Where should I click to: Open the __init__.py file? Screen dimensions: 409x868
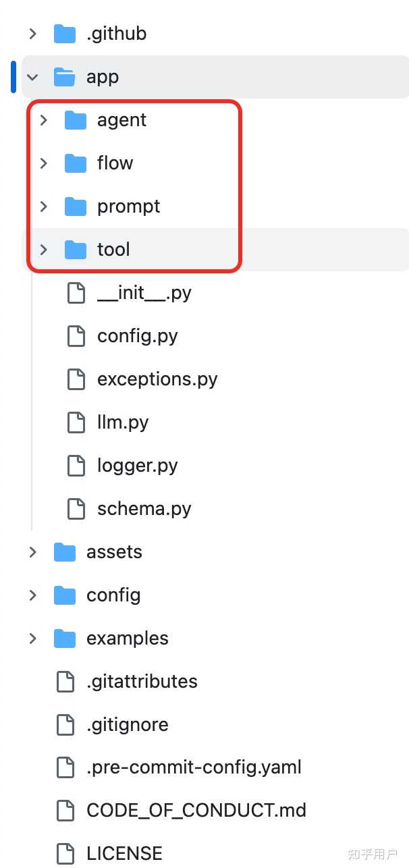[x=144, y=293]
